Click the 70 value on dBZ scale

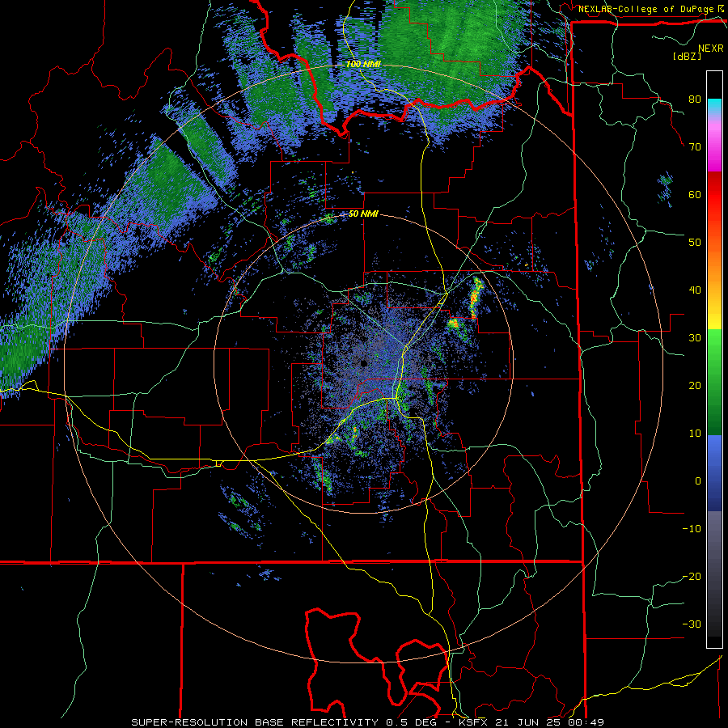tap(695, 147)
